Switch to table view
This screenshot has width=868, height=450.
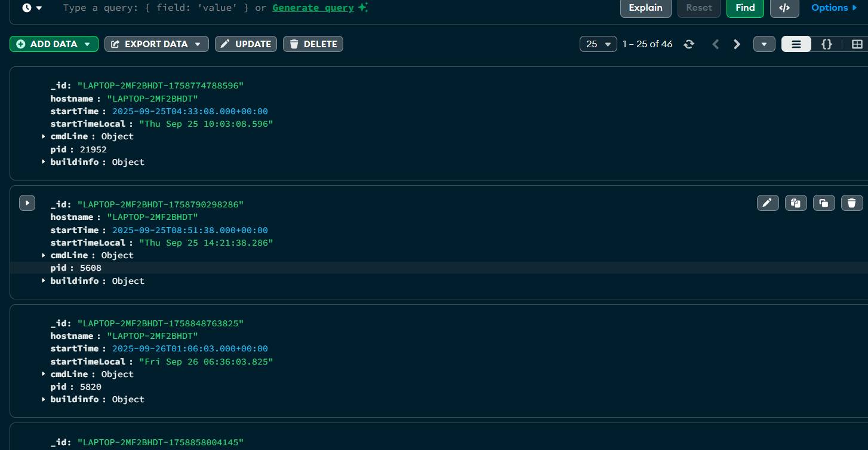tap(858, 44)
